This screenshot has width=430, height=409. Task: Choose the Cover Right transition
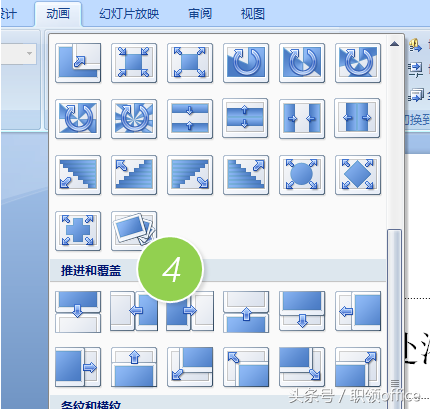click(78, 367)
